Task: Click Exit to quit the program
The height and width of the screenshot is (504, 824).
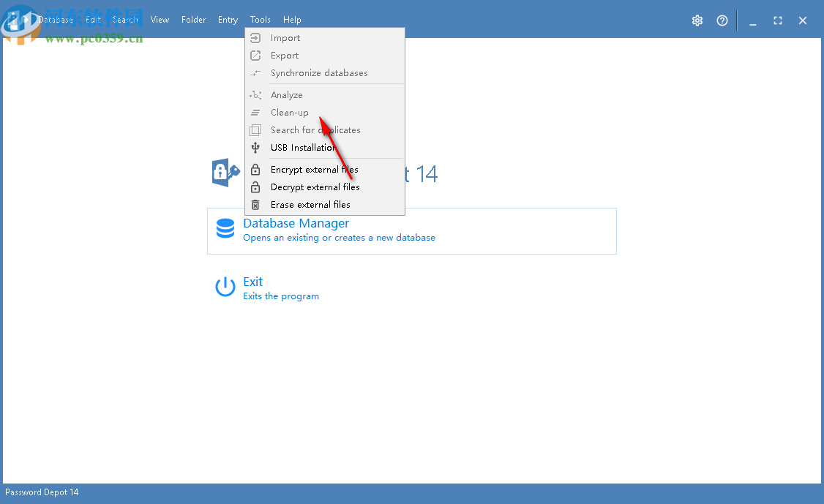Action: tap(252, 282)
